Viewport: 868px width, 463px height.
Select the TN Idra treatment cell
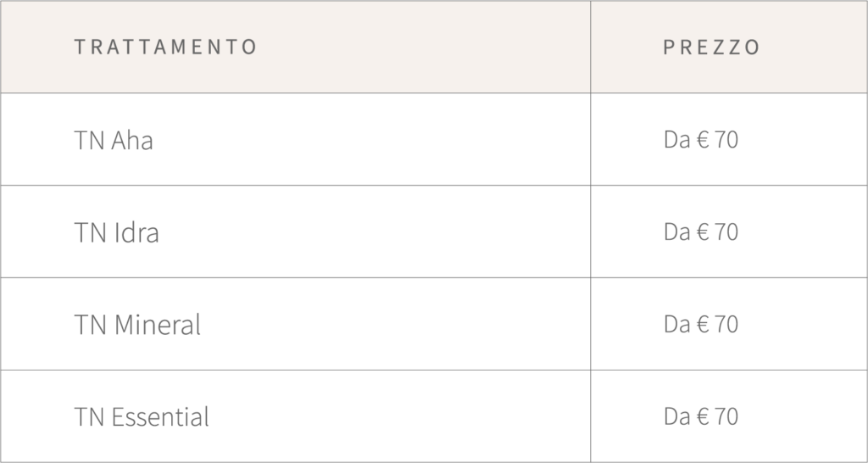(116, 232)
